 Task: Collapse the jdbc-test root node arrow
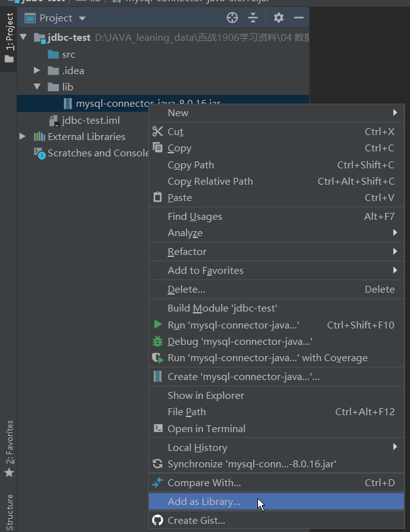(x=23, y=37)
